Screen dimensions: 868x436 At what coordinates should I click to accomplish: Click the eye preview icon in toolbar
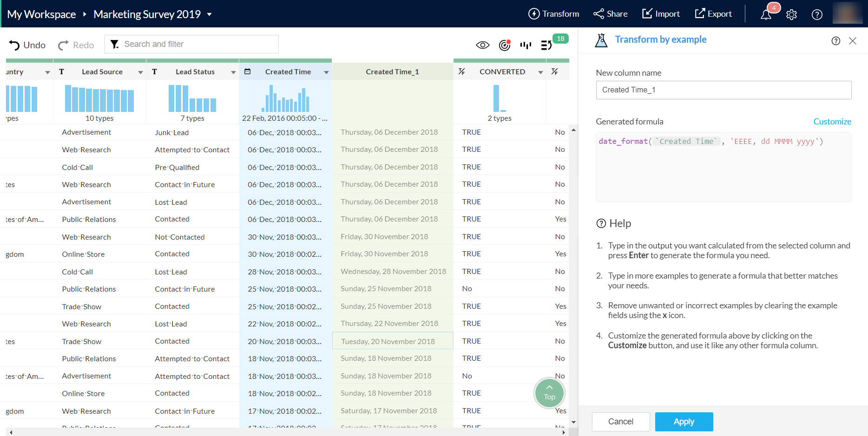483,45
